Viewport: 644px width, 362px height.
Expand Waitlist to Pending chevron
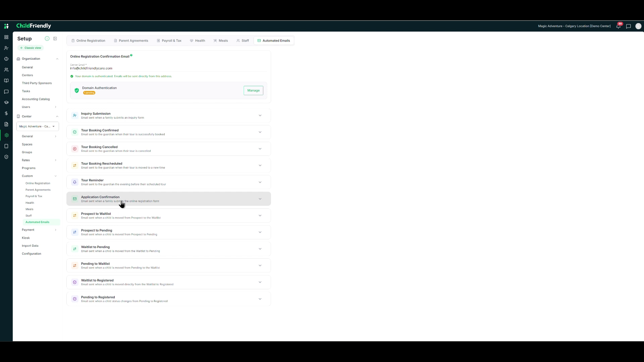[260, 249]
